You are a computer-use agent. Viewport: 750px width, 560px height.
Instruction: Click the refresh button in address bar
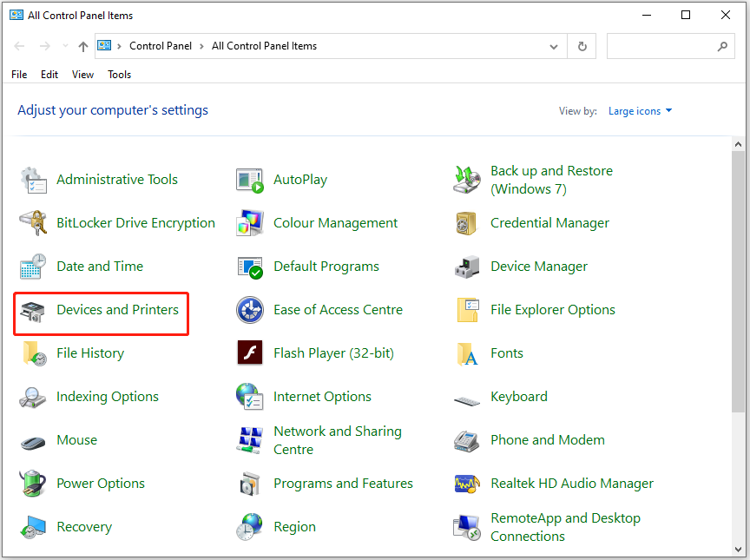pos(582,46)
